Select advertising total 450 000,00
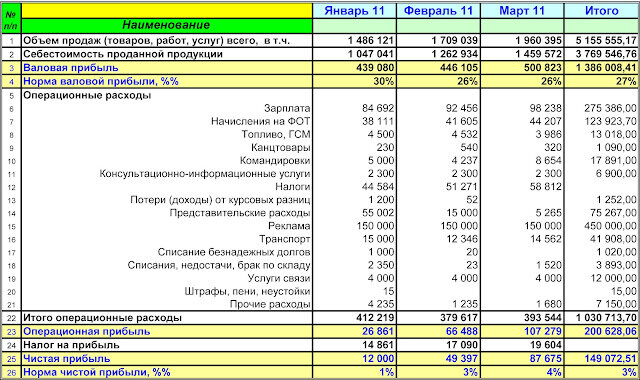 (x=611, y=226)
